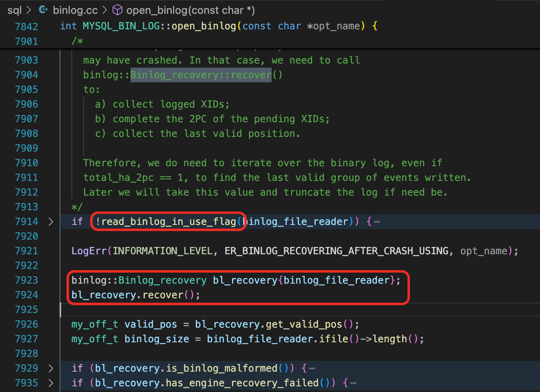
Task: Click the collapsed ellipsis after is_binlog_malformed
Action: pos(312,369)
